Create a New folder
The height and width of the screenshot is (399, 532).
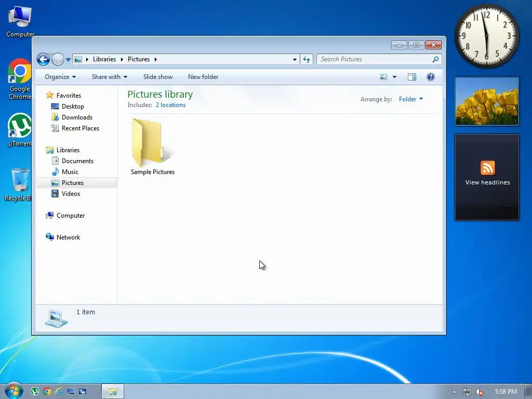point(203,77)
